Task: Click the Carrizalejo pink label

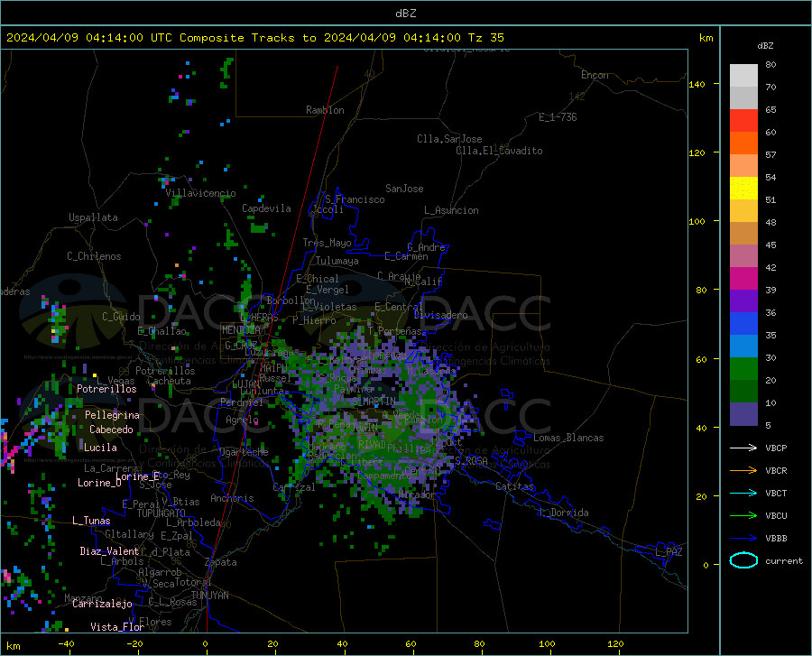Action: (x=103, y=604)
